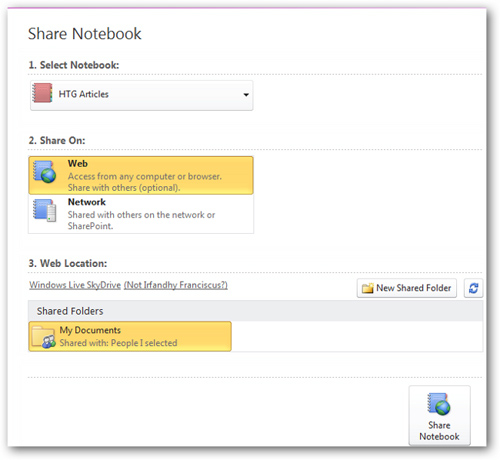Open the notebook dropdown arrow

pos(246,95)
